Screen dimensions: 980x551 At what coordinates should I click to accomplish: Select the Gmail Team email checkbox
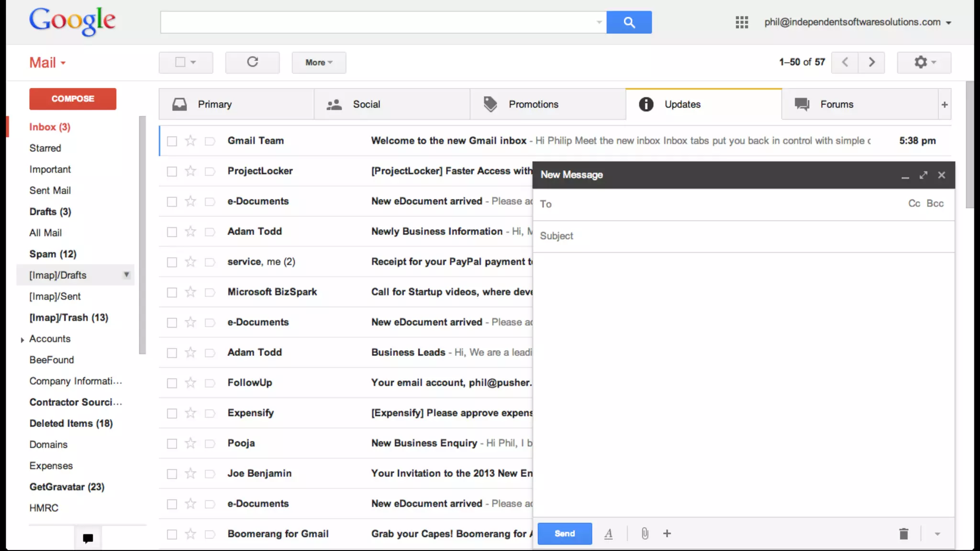(172, 141)
